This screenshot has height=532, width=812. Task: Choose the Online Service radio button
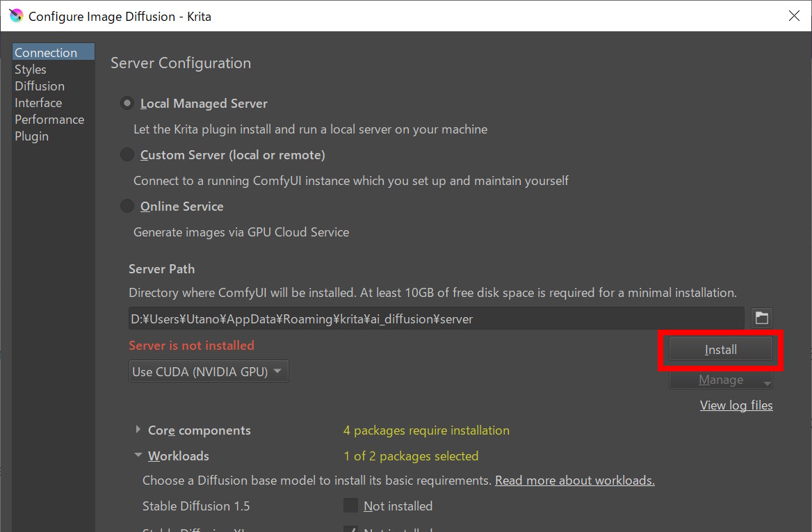[x=127, y=206]
